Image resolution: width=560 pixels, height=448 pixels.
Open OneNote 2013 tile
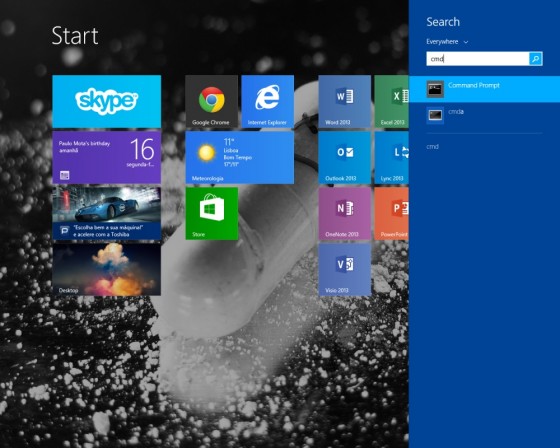pyautogui.click(x=344, y=214)
